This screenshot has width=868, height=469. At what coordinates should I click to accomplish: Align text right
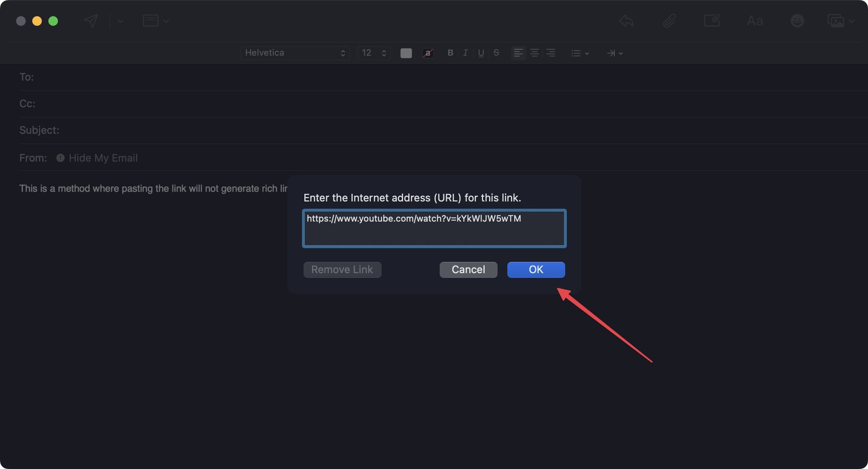551,53
